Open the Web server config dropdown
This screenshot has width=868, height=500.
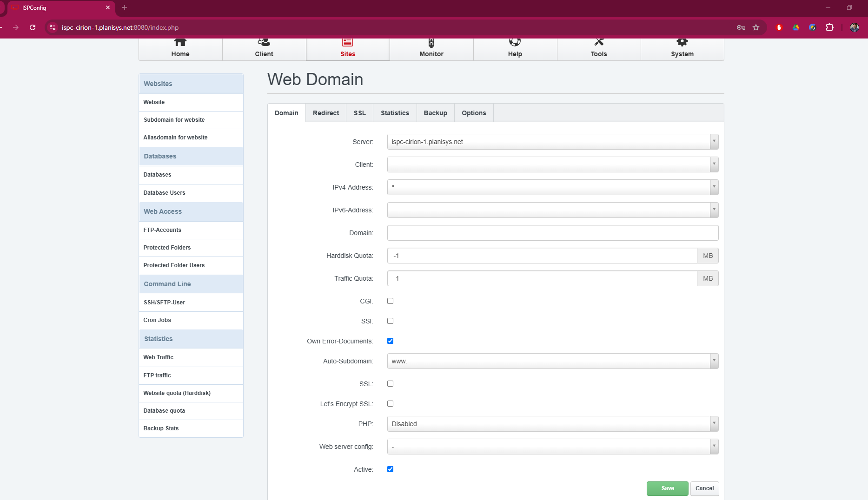pos(553,447)
